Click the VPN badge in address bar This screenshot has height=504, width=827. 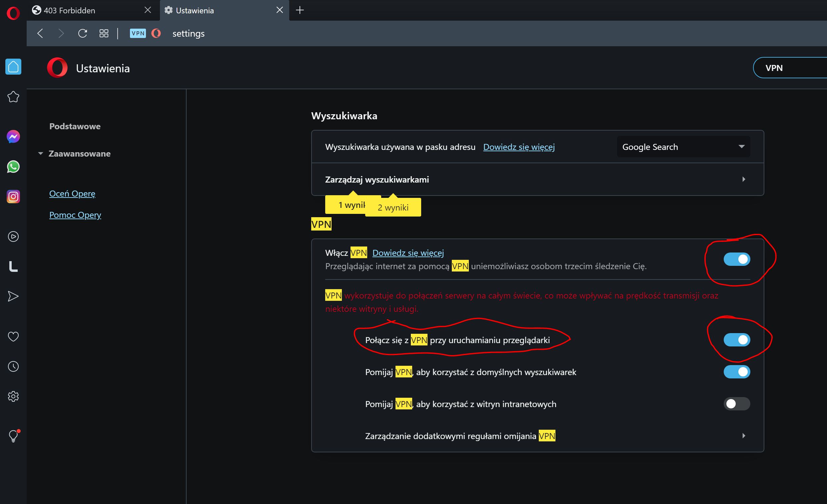pyautogui.click(x=138, y=33)
